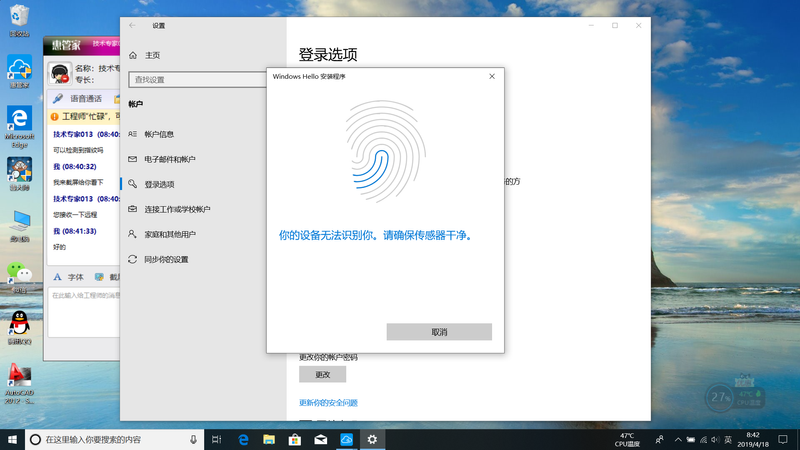The image size is (800, 450).
Task: Open 帐户信息 settings page
Action: [159, 134]
